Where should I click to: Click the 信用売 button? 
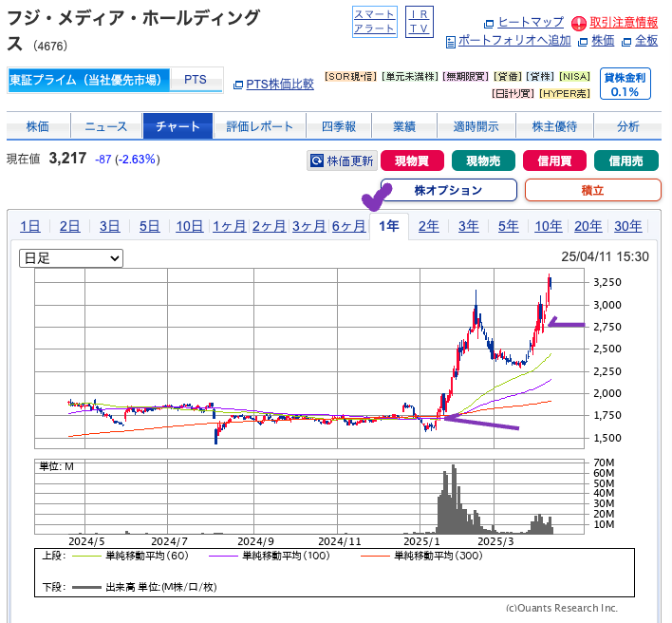pos(626,160)
